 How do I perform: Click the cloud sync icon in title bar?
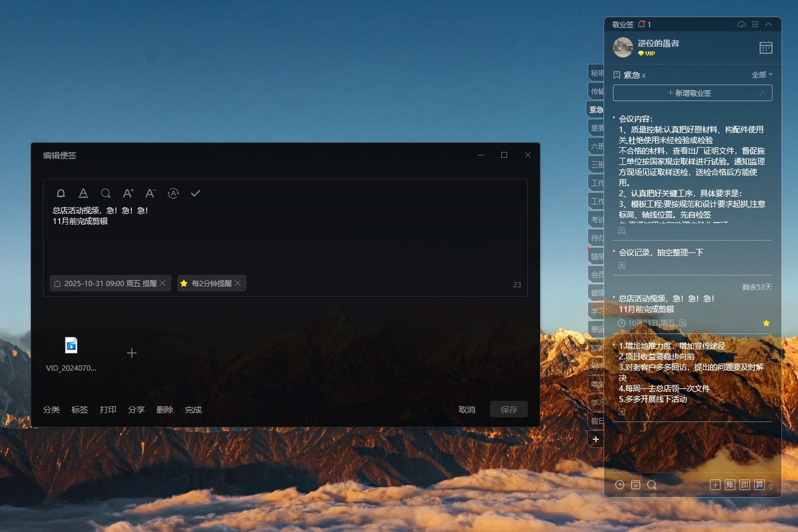point(741,24)
